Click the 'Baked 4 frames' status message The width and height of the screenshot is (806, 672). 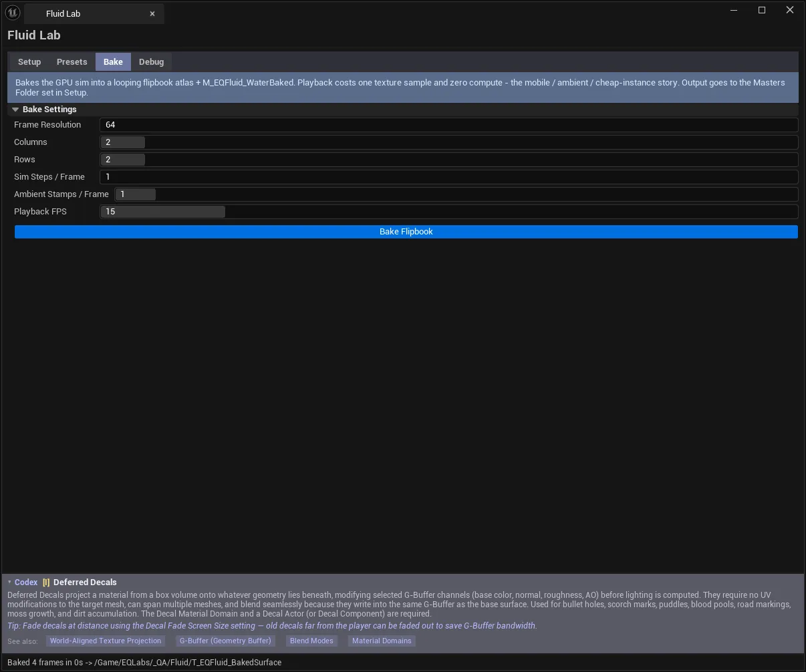click(x=144, y=663)
